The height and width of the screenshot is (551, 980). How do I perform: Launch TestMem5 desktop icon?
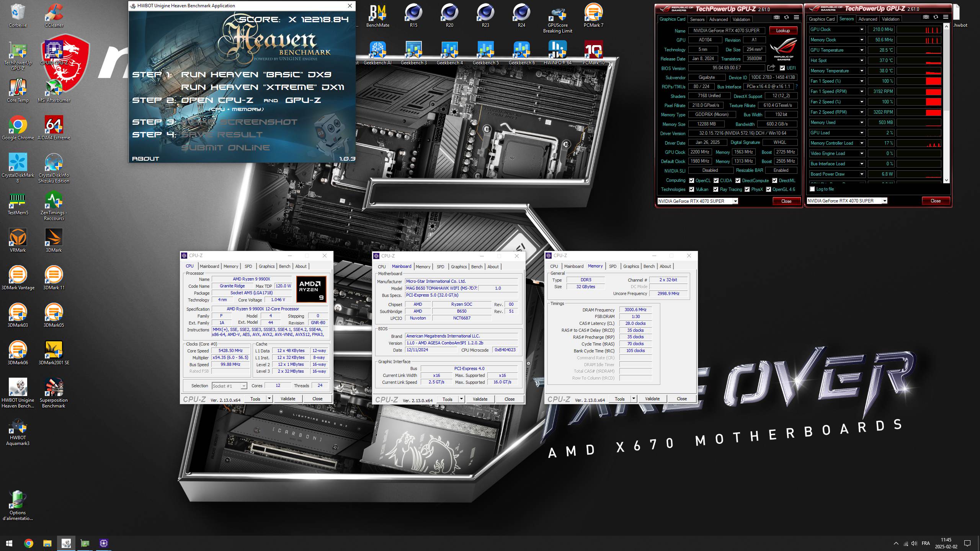[18, 203]
